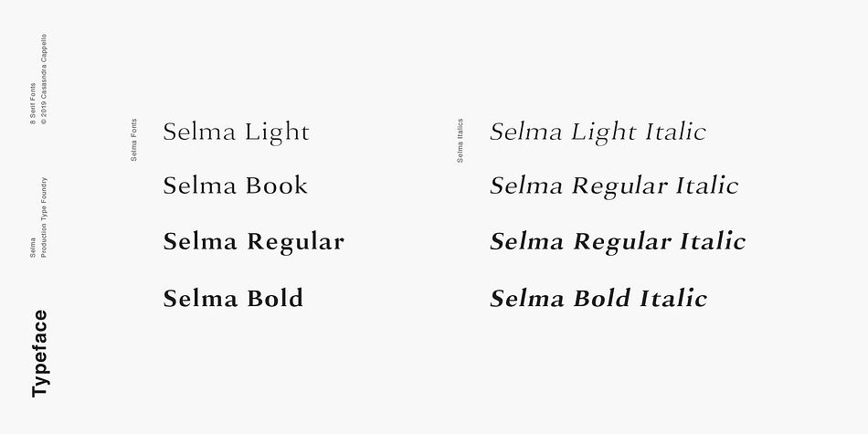
Task: Click the vertical Selma Fonts label
Action: (x=133, y=140)
